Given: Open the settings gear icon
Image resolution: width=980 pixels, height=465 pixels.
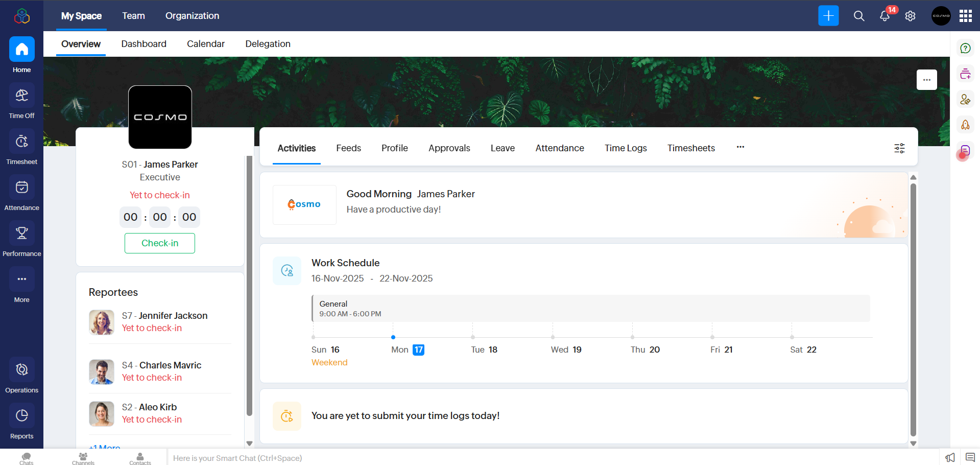Looking at the screenshot, I should coord(910,16).
